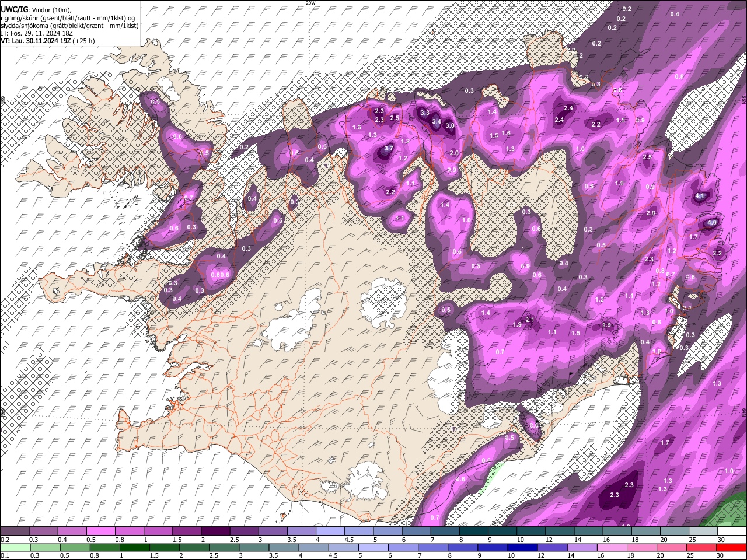This screenshot has width=747, height=560.
Task: Click the 'rigning/skúrir (grænt/blátt/rautt' legend description line
Action: (67, 17)
